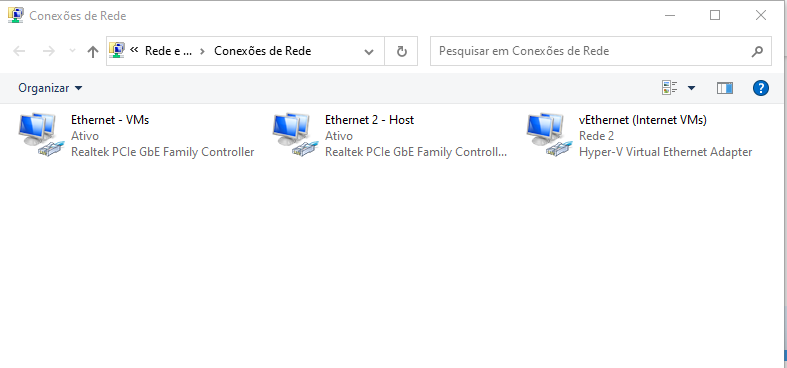Expand the address bar history dropdown
This screenshot has height=368, width=787.
(369, 51)
